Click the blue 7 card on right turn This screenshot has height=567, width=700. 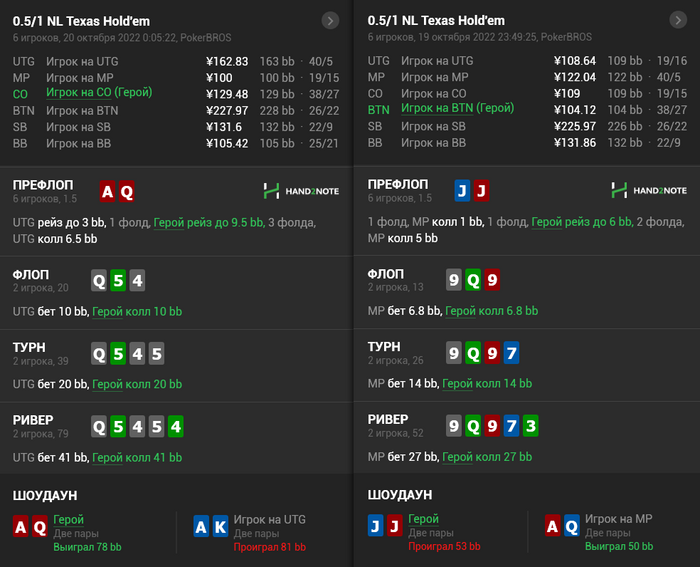tap(512, 353)
